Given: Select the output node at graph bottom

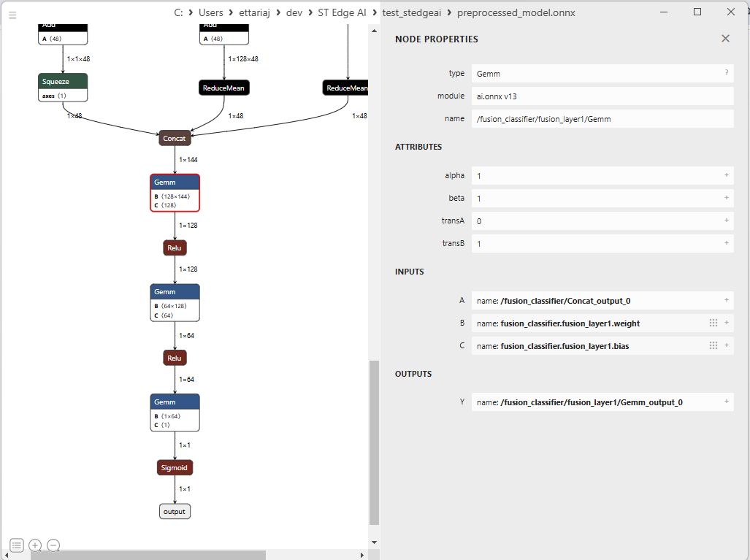Looking at the screenshot, I should (x=175, y=511).
